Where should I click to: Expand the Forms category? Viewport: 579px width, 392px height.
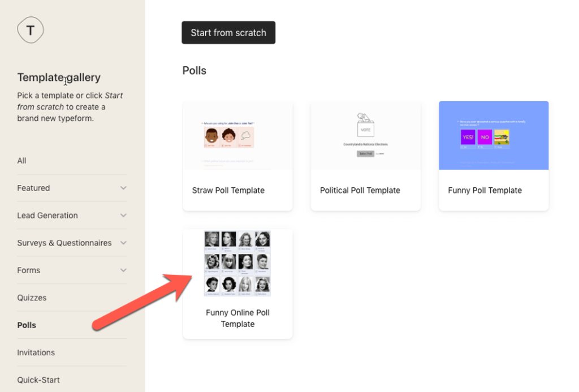(x=123, y=270)
